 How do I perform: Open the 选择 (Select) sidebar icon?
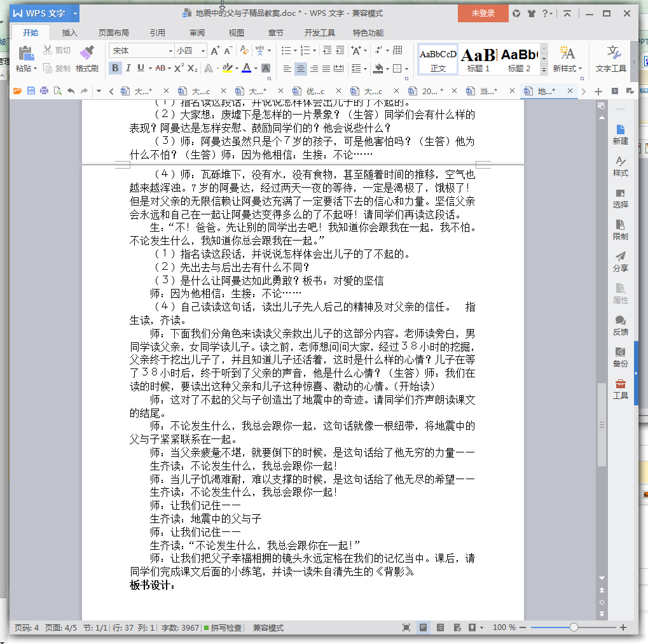click(x=620, y=198)
